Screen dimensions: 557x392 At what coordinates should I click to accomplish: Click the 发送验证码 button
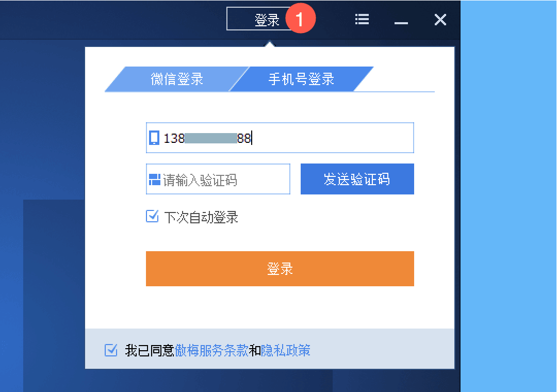(357, 179)
